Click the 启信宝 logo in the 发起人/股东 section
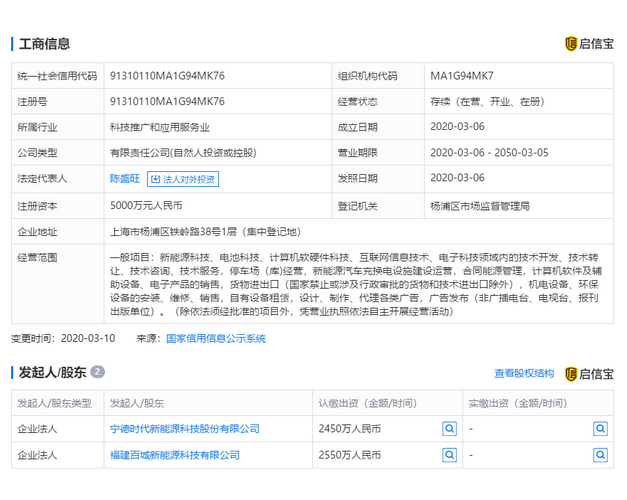The width and height of the screenshot is (627, 500). tap(590, 373)
